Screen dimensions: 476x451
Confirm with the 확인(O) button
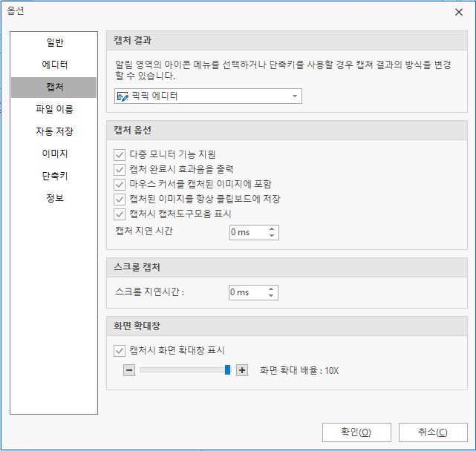coord(356,432)
